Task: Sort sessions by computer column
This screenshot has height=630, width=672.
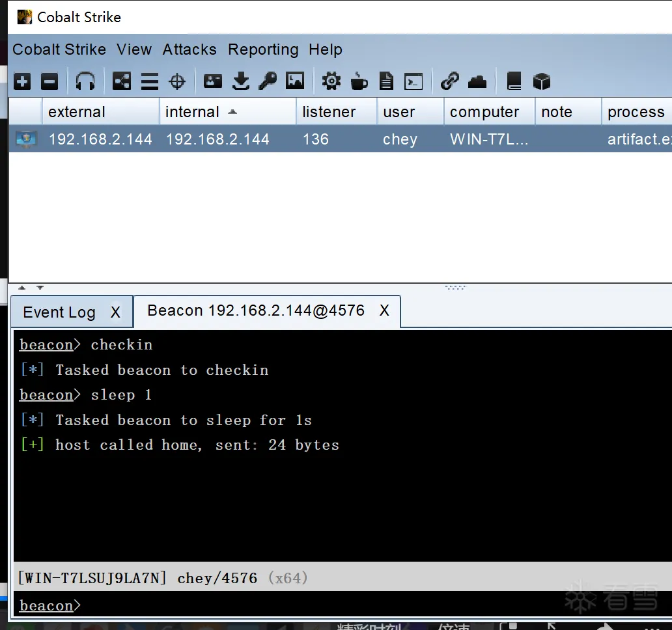Action: pyautogui.click(x=490, y=112)
